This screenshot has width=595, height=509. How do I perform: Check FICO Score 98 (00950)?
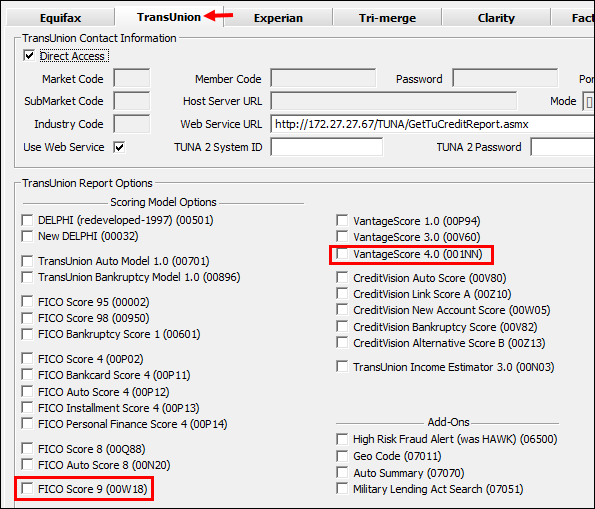pos(27,318)
